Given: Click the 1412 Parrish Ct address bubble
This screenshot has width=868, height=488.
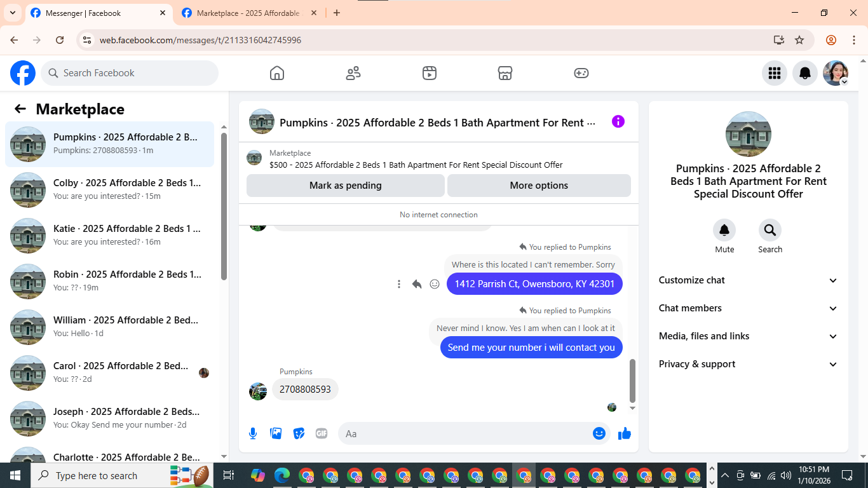Looking at the screenshot, I should tap(534, 284).
